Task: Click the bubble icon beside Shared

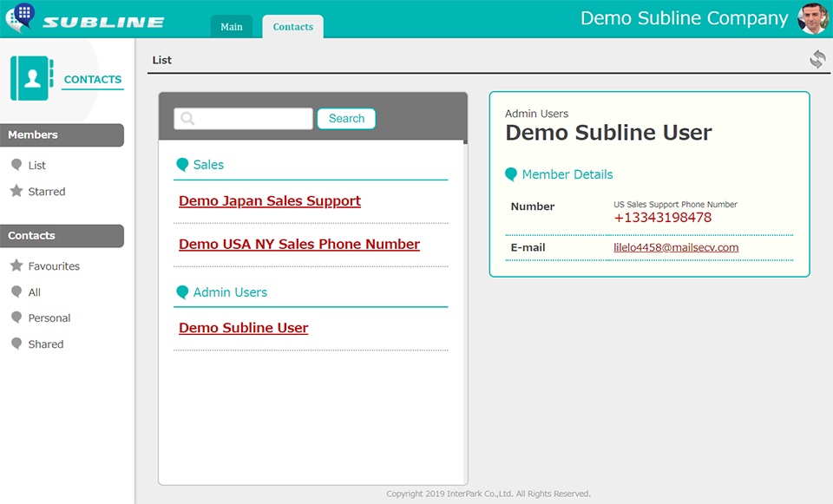Action: click(x=16, y=344)
